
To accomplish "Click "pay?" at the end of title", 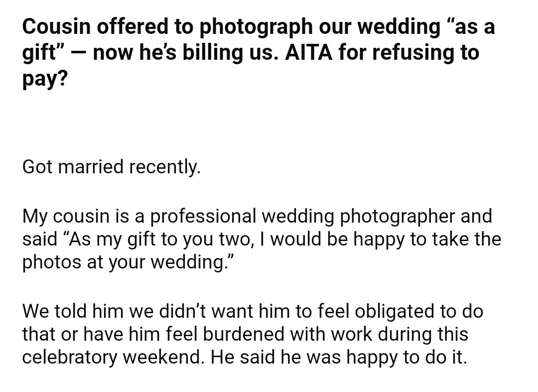I will pos(45,79).
